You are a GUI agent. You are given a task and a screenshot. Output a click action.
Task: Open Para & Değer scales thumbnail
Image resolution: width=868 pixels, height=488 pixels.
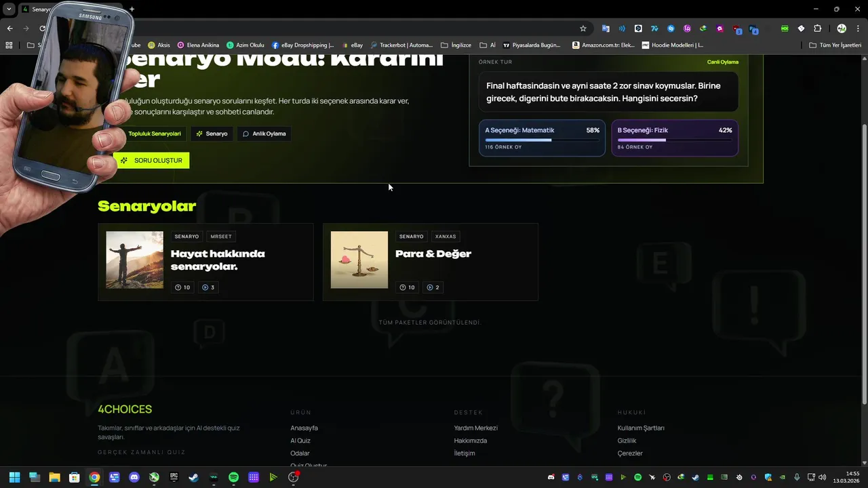[x=359, y=260]
